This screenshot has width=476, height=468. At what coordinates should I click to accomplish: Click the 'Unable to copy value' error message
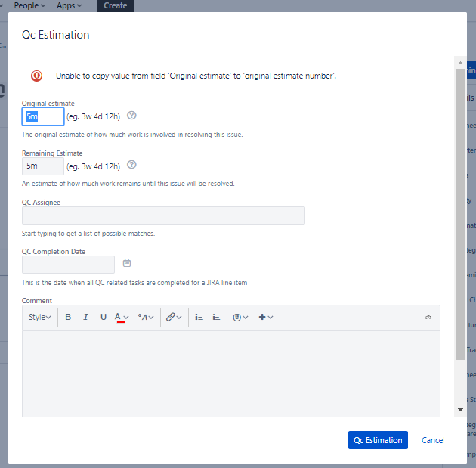click(x=196, y=76)
